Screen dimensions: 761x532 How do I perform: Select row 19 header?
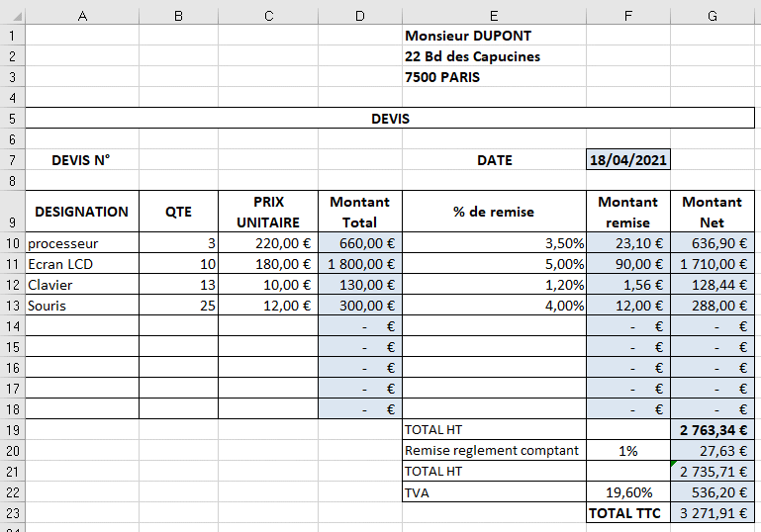[12, 430]
